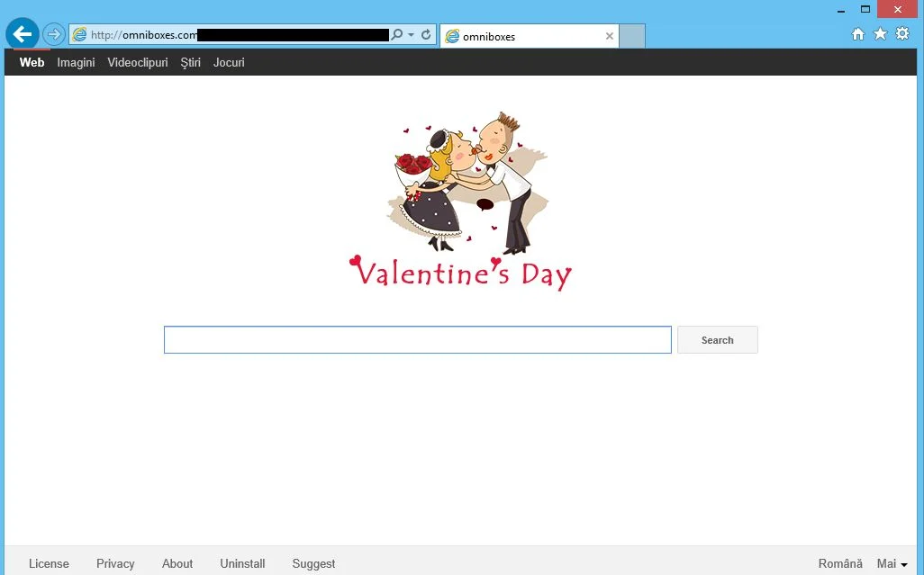The height and width of the screenshot is (575, 924).
Task: Close the omniboxes tab
Action: [x=610, y=37]
